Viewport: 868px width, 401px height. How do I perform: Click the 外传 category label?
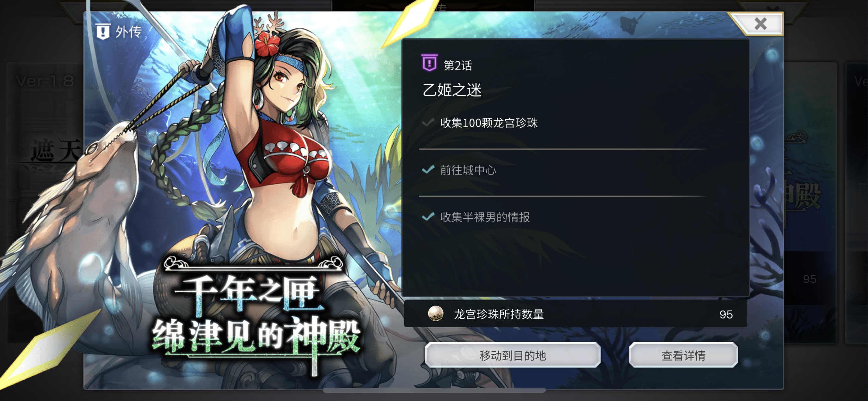(x=129, y=32)
